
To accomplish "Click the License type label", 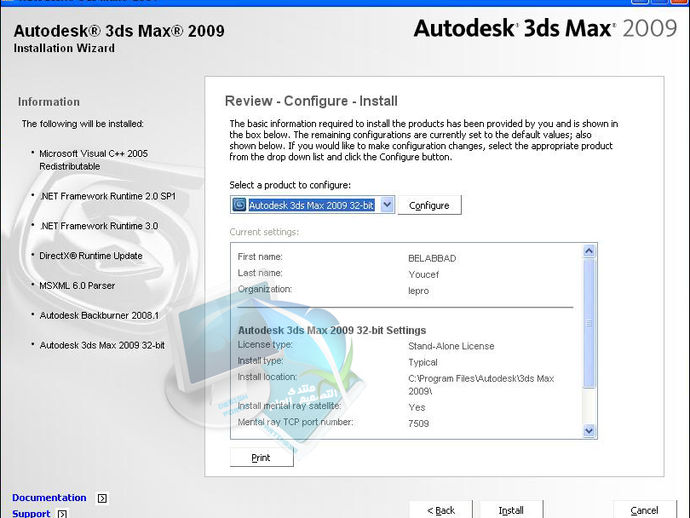I will [265, 345].
